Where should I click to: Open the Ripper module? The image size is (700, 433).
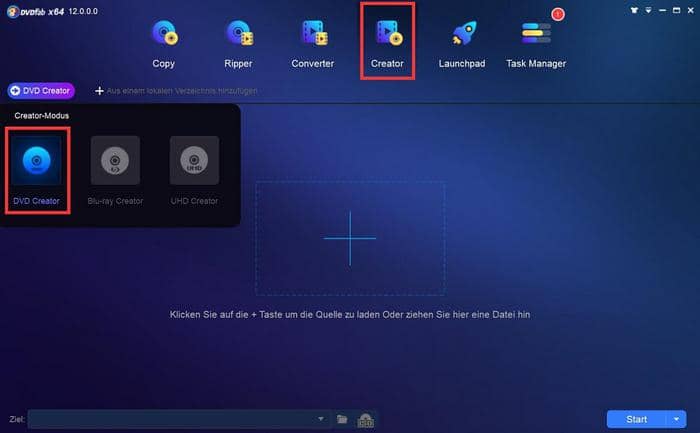tap(238, 44)
